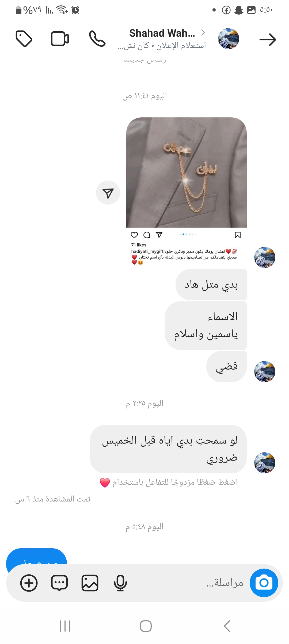This screenshot has width=289, height=644.
Task: Record a voice message with microphone
Action: pos(120,583)
